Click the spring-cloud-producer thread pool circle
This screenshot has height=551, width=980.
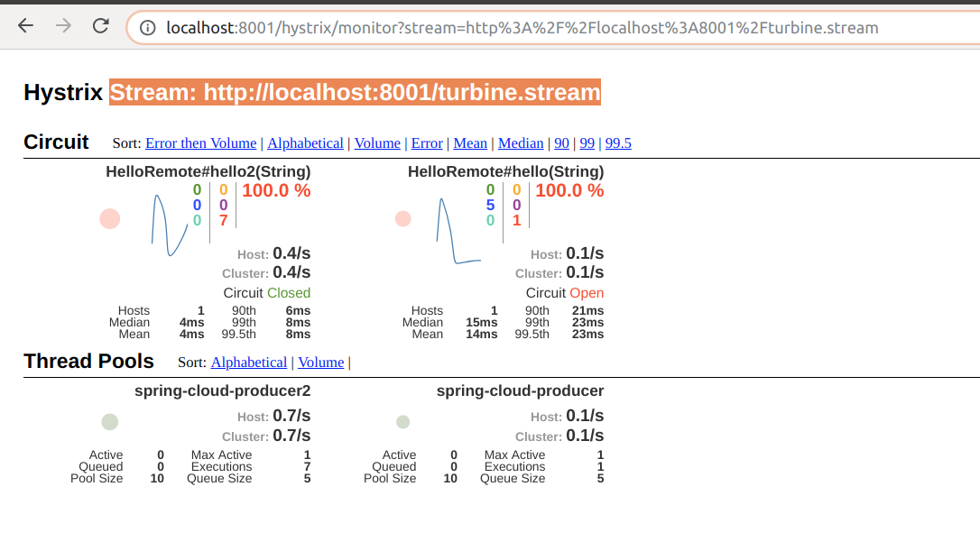pyautogui.click(x=403, y=422)
